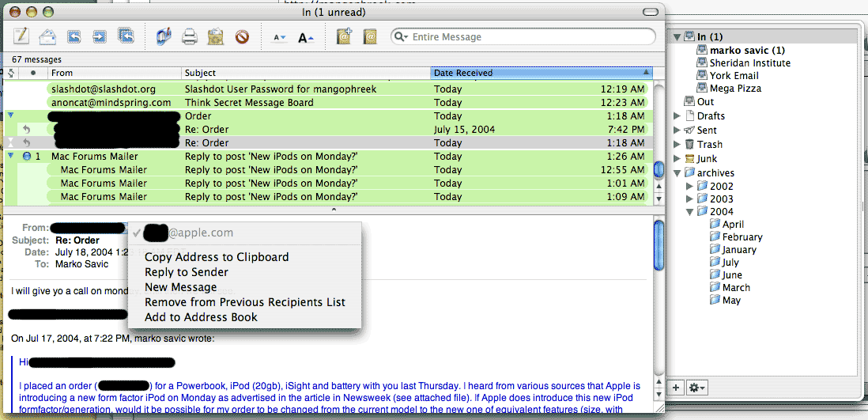
Task: Sort messages by From column
Action: coord(115,73)
